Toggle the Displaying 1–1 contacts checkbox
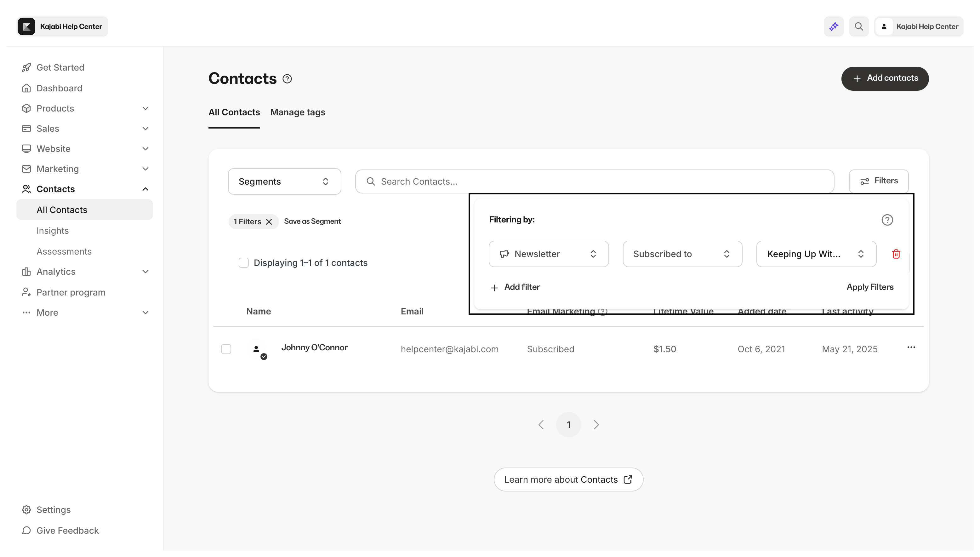 coord(243,262)
